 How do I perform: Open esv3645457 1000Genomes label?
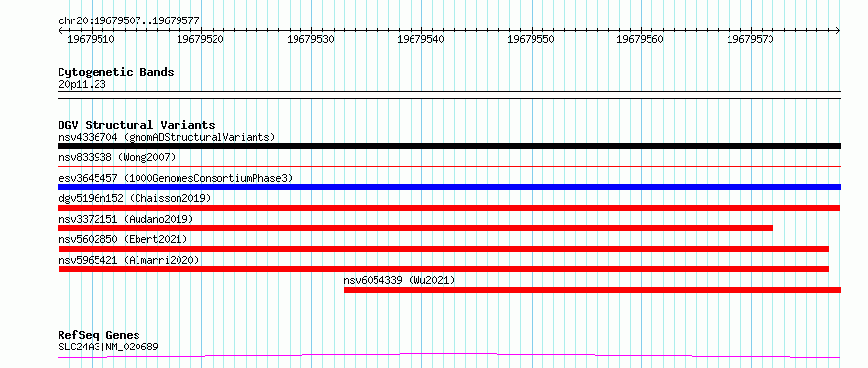(x=176, y=178)
